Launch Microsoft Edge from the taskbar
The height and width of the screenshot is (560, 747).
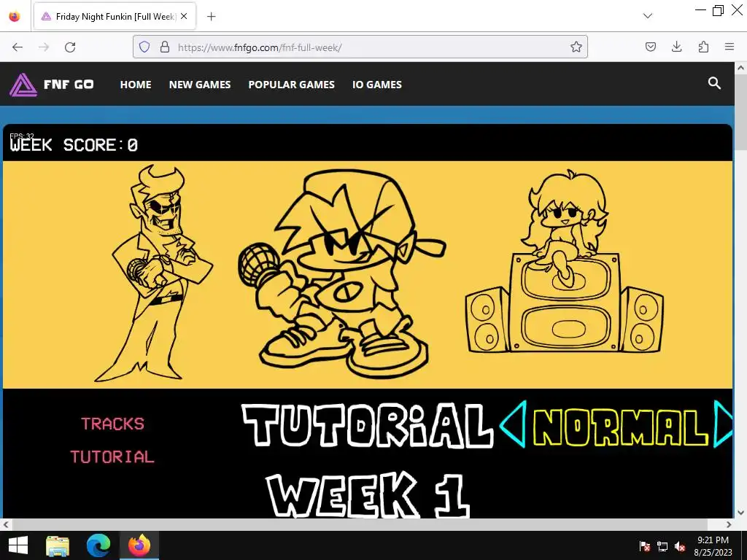[98, 545]
